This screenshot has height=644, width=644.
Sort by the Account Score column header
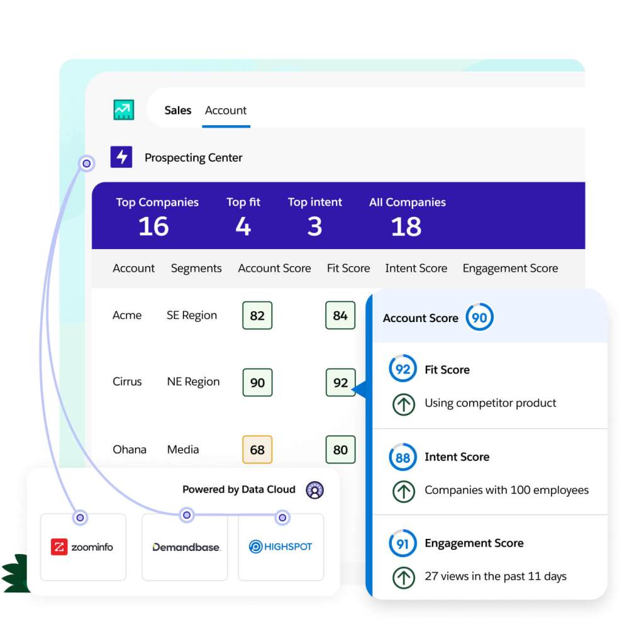(274, 268)
